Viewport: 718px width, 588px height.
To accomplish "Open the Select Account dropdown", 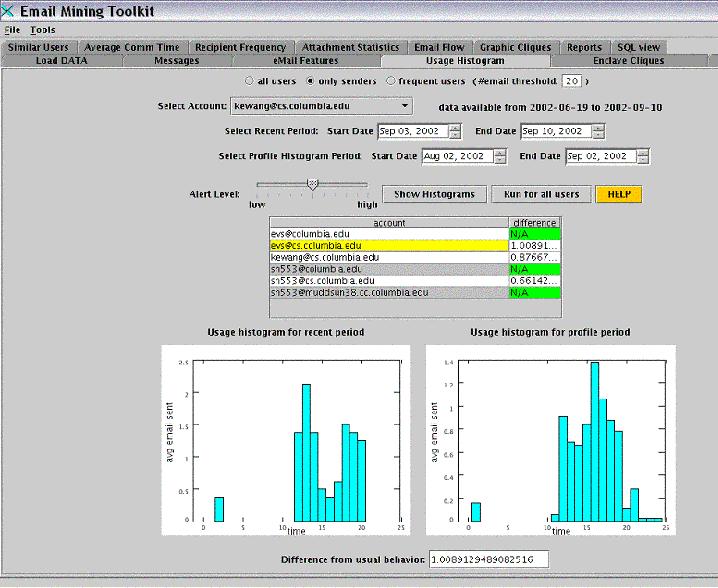I will click(321, 106).
